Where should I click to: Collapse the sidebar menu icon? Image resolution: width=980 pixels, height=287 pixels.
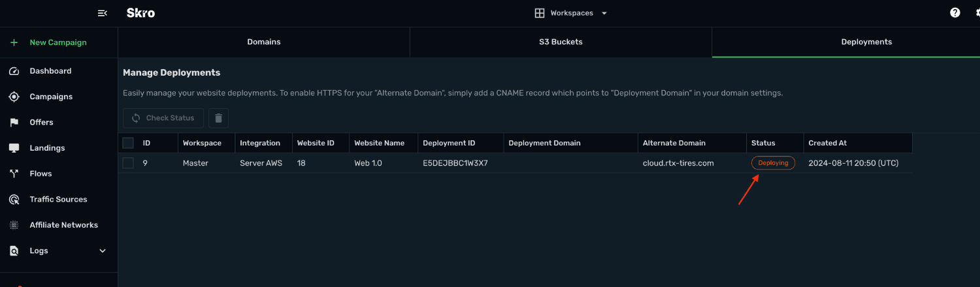tap(102, 13)
